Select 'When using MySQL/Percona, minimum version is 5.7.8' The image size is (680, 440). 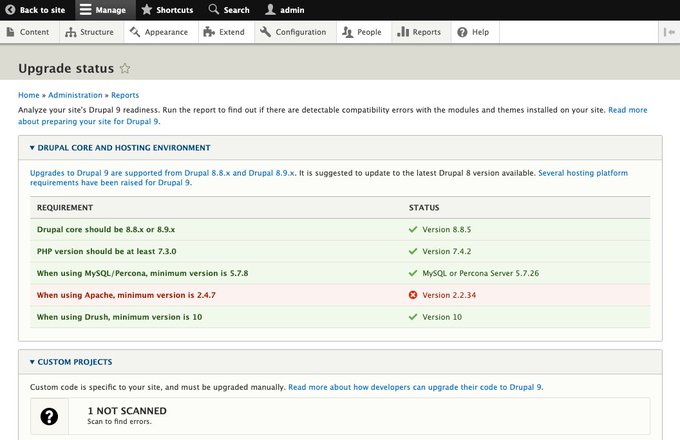[x=340, y=273]
